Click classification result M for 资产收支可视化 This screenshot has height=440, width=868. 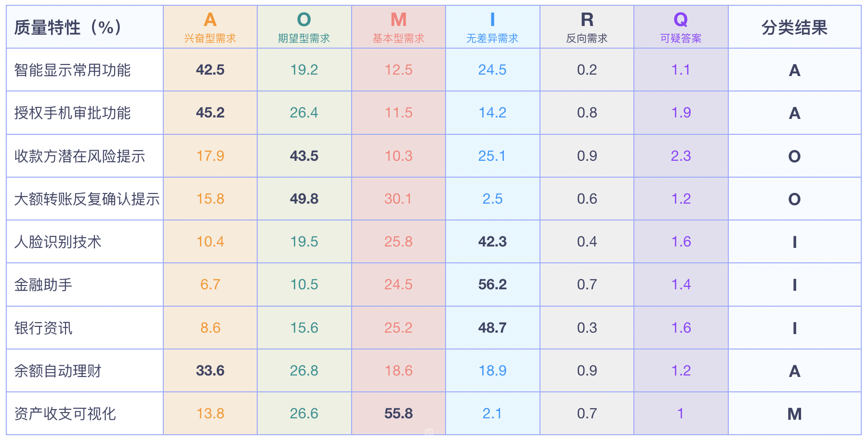click(x=794, y=414)
